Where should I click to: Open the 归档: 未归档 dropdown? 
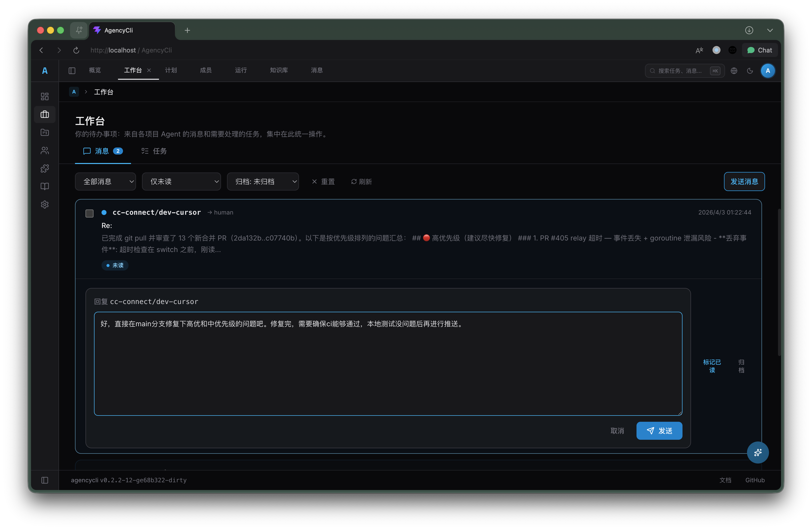point(263,181)
